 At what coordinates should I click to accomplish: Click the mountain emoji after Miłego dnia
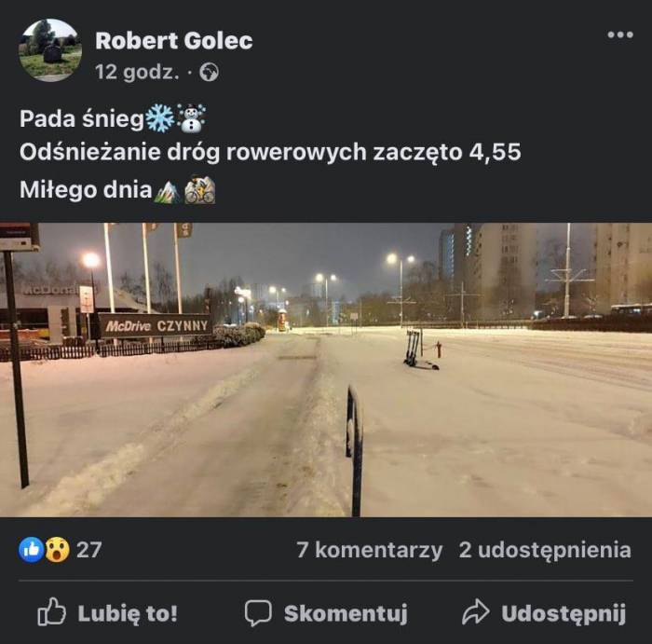tap(167, 191)
